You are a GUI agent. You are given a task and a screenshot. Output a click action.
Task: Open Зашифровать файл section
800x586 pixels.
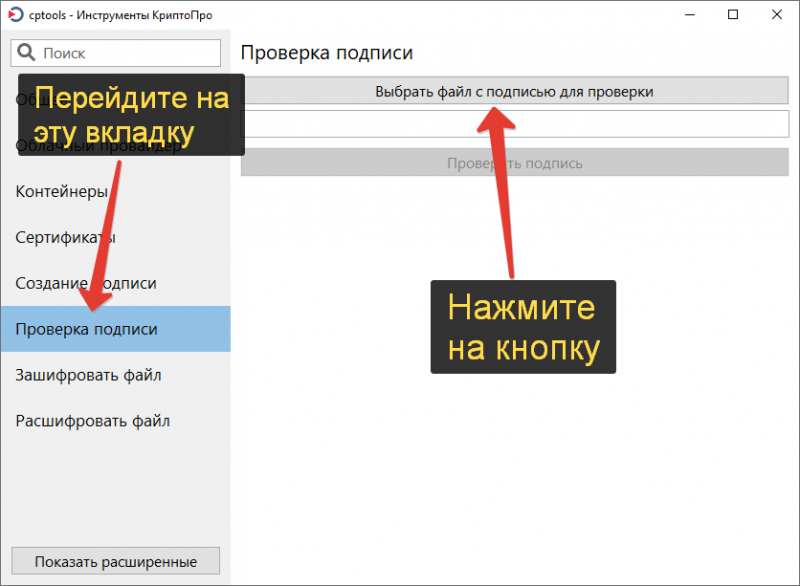(x=116, y=375)
